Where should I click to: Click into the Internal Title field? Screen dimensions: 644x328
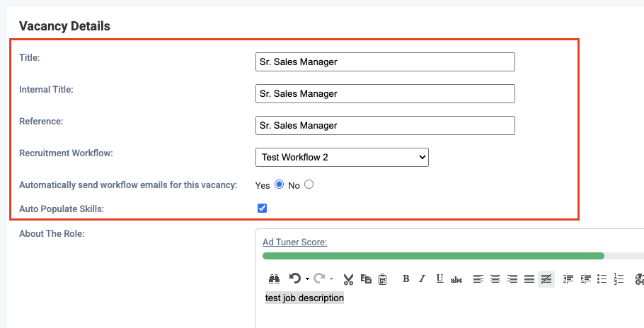385,93
